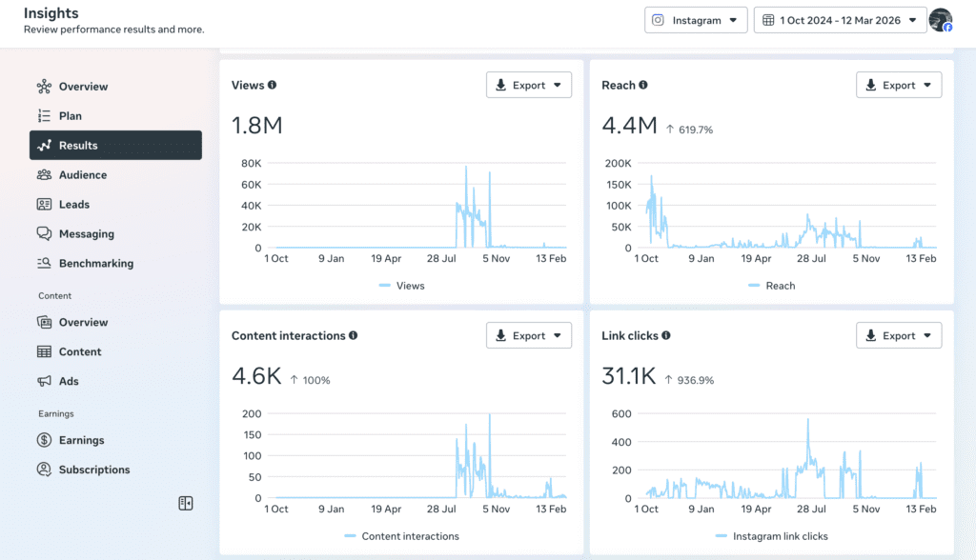This screenshot has width=976, height=560.
Task: Click the info icon beside Link clicks
Action: [x=666, y=336]
